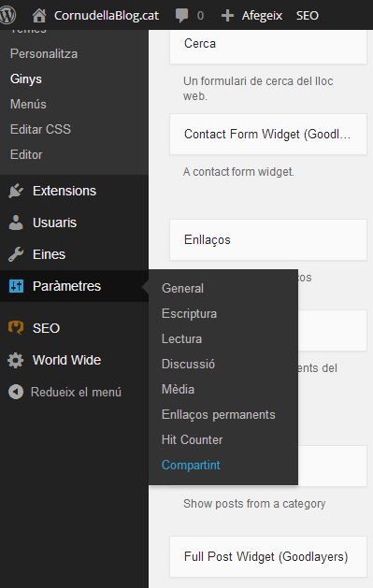Open site home icon for CornudellaBlog.cat
The width and height of the screenshot is (373, 588).
38,15
